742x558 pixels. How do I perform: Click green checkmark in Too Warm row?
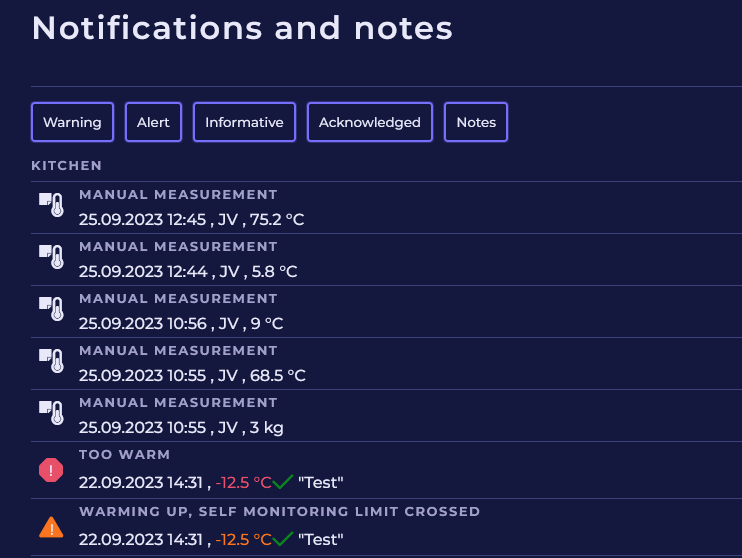point(283,482)
